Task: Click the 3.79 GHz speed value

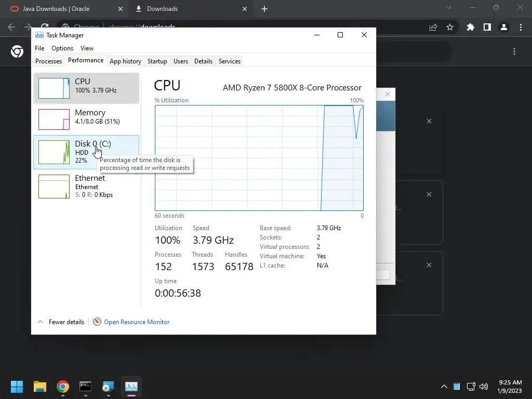Action: coord(213,240)
